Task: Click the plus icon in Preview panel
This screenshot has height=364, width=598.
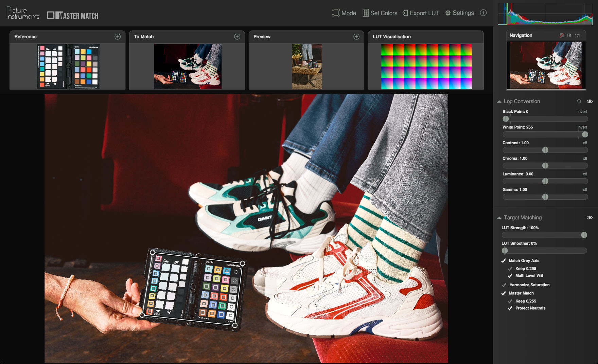Action: pos(356,37)
